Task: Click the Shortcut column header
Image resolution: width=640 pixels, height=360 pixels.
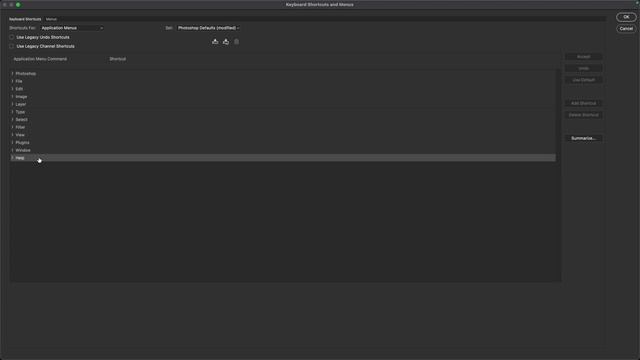Action: click(x=118, y=59)
